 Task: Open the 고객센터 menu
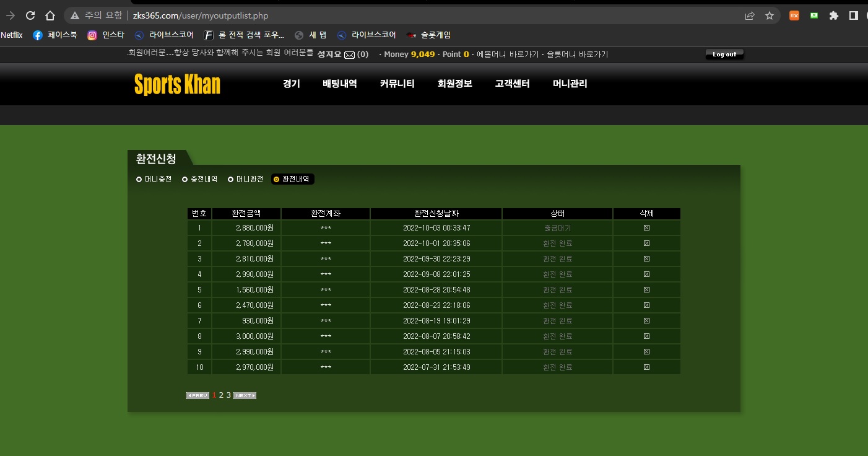(x=512, y=84)
